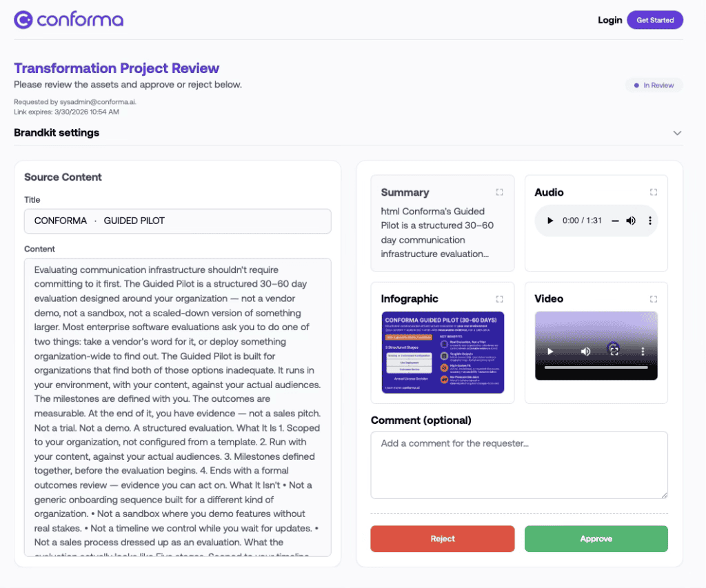The image size is (706, 588).
Task: Mute the audio player speaker icon
Action: click(x=630, y=221)
